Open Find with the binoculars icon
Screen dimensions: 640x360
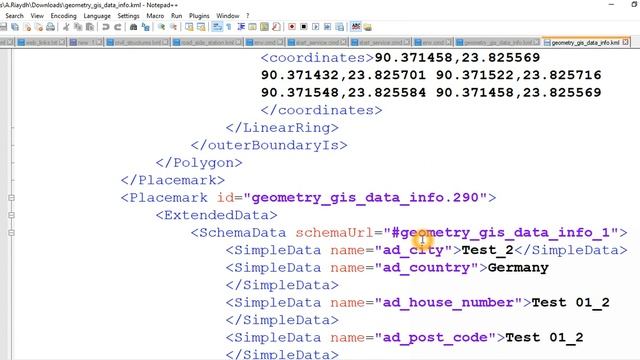133,27
